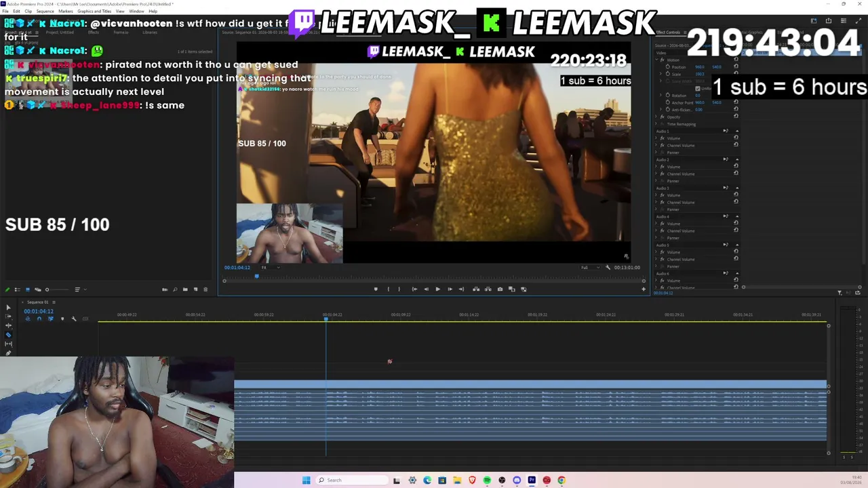Collapse the Motion effect properties

(657, 60)
